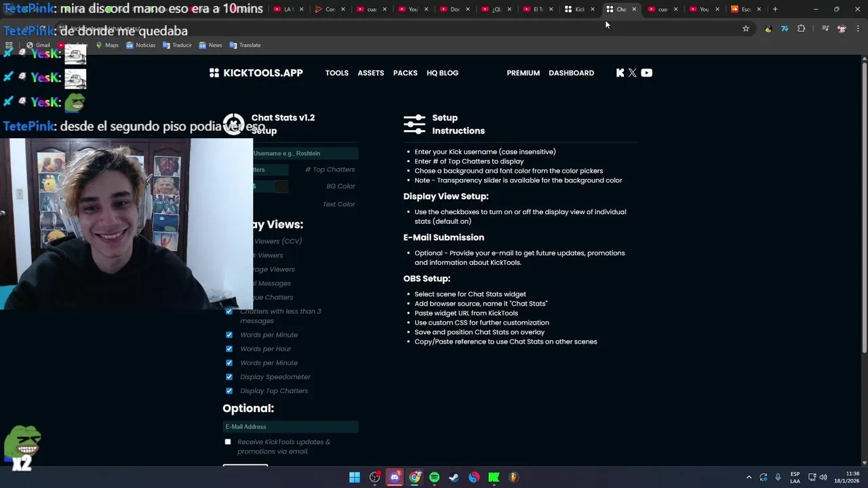The image size is (868, 488).
Task: Open the Gmail bookmark
Action: [x=38, y=45]
